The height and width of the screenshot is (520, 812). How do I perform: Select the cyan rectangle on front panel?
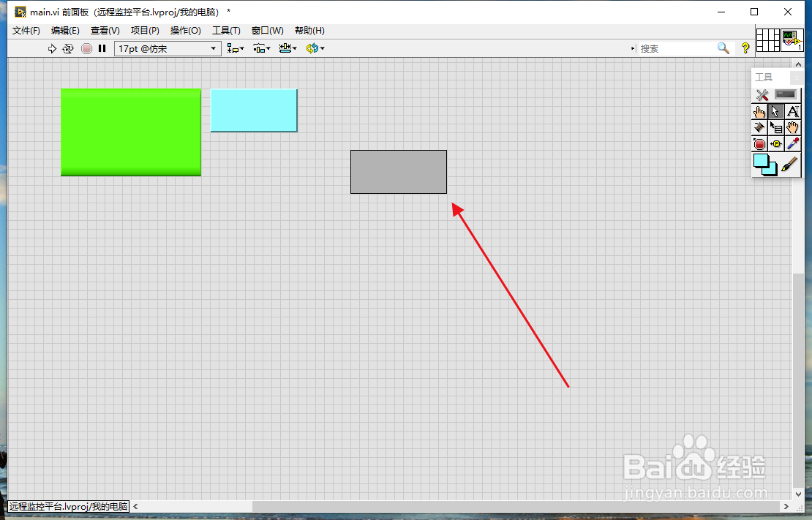254,110
